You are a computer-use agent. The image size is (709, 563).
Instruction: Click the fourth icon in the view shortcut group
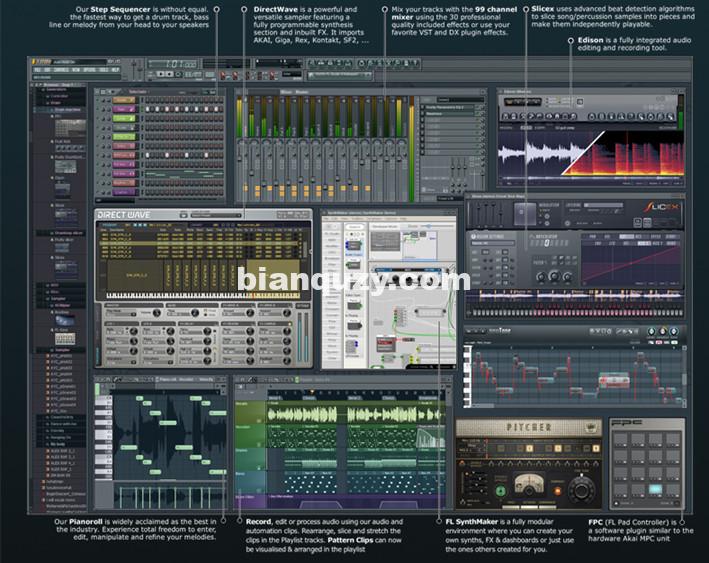pos(339,63)
